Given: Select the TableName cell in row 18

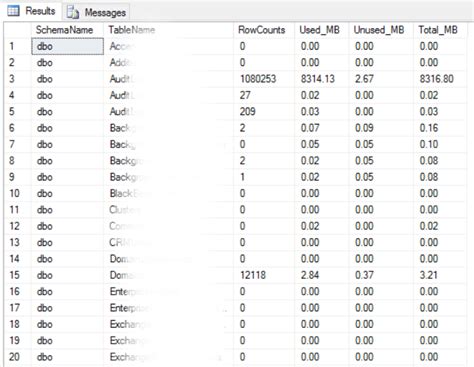Looking at the screenshot, I should (x=168, y=324).
